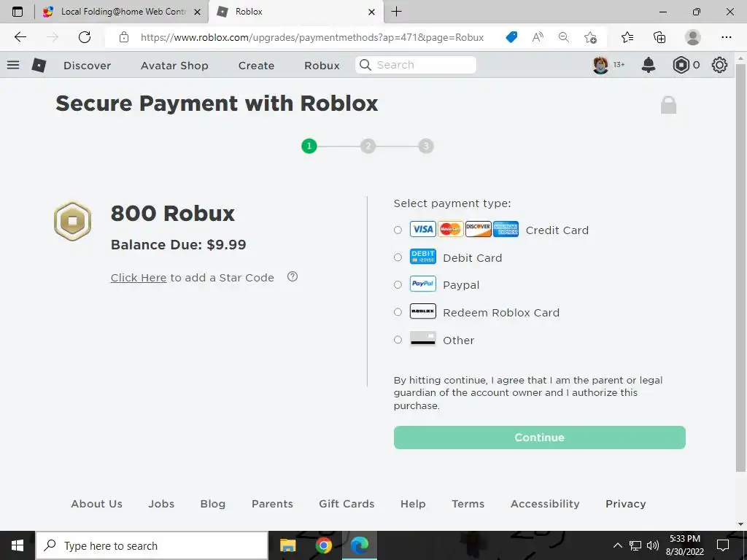Image resolution: width=747 pixels, height=560 pixels.
Task: Open the Terms footer link
Action: [x=468, y=503]
